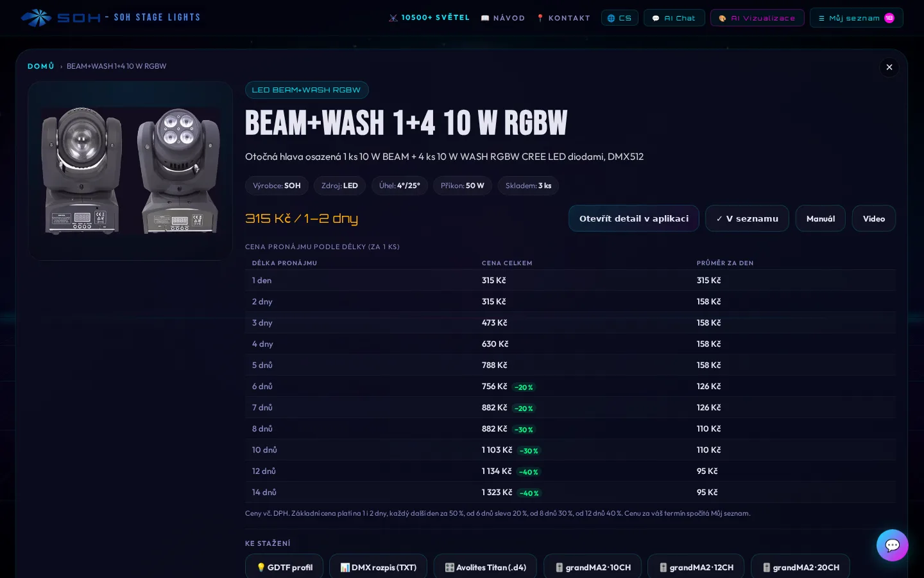Download the GDTF profil
This screenshot has width=924, height=578.
284,567
